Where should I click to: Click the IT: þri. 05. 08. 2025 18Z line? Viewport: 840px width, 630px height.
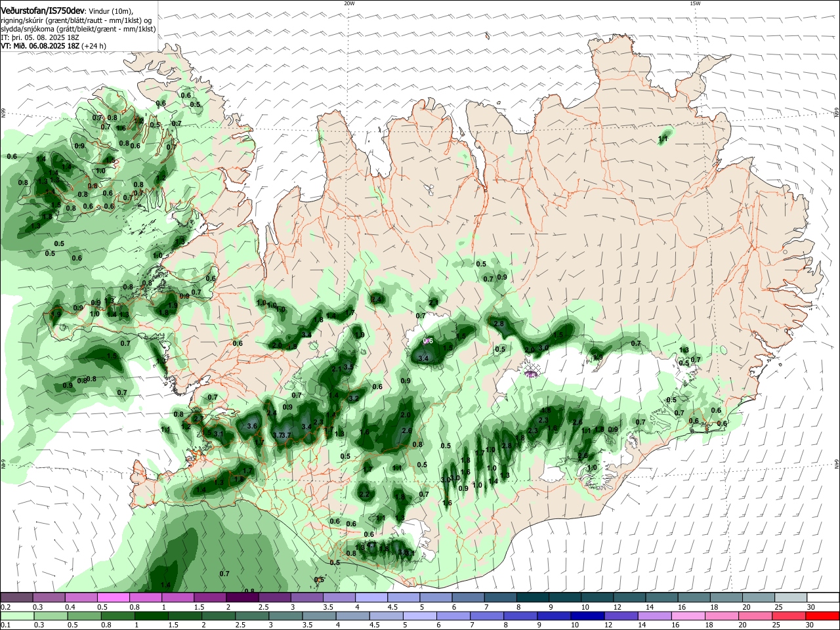(x=40, y=37)
